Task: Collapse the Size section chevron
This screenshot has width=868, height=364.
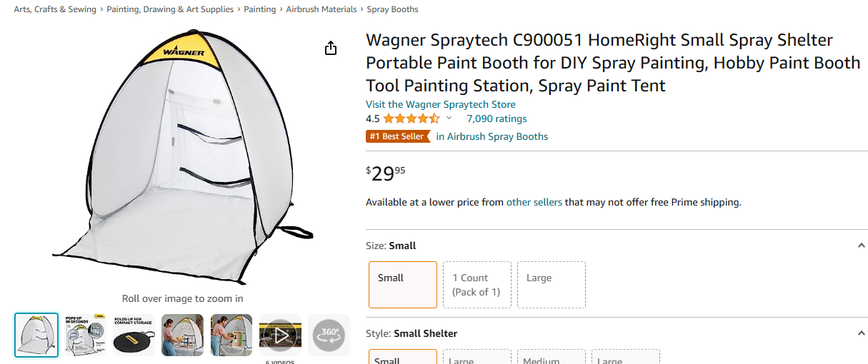Action: [861, 246]
